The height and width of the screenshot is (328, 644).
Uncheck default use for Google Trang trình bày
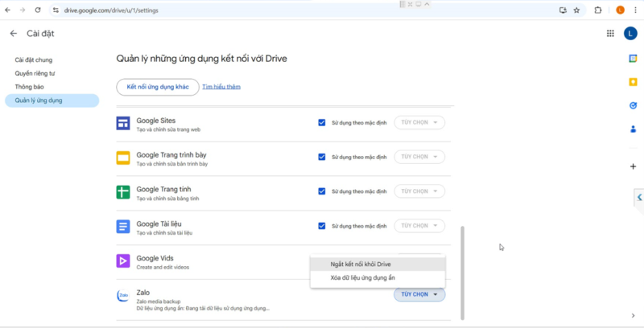pyautogui.click(x=321, y=157)
